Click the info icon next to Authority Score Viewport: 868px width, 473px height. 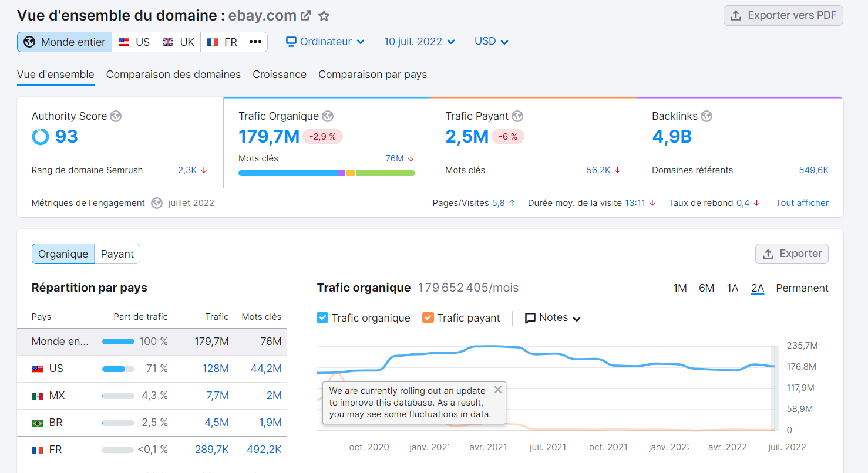click(116, 116)
